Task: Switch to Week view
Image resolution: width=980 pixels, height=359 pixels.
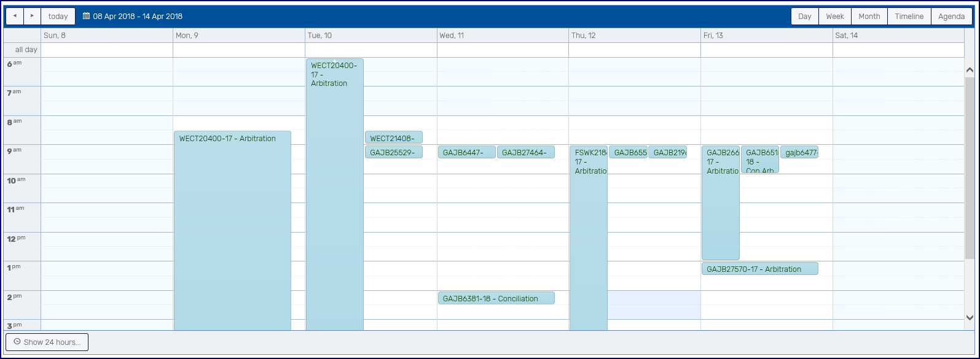Action: tap(835, 17)
